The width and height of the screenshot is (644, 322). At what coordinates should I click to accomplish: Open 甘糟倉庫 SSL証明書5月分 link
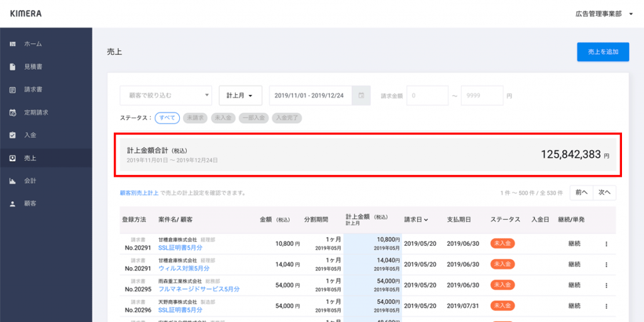click(x=180, y=248)
